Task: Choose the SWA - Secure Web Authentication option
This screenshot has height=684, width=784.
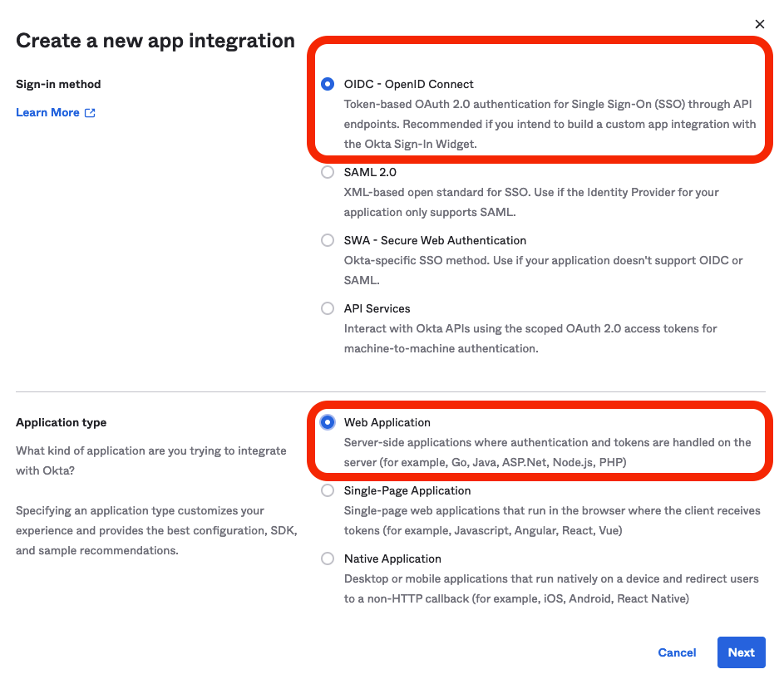Action: 328,240
